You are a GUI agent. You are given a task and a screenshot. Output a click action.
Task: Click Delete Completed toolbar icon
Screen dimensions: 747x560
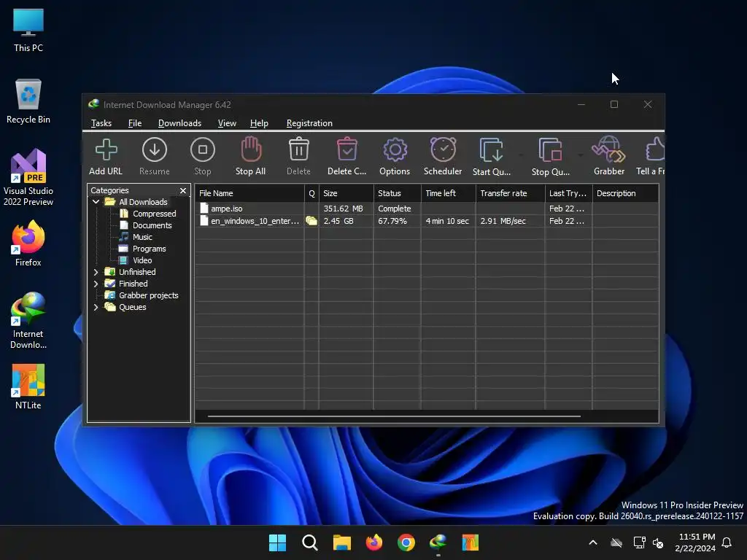[347, 156]
